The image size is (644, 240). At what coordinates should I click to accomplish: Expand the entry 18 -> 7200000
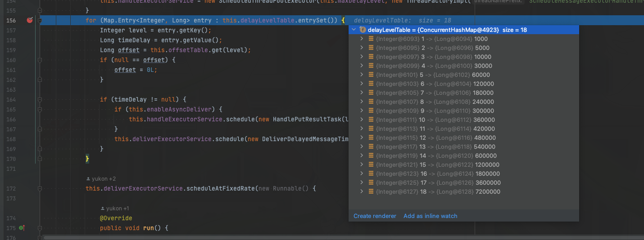tap(362, 191)
